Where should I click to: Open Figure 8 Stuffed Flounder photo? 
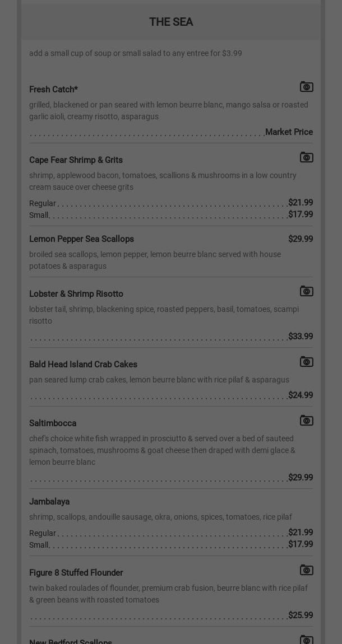tap(306, 570)
